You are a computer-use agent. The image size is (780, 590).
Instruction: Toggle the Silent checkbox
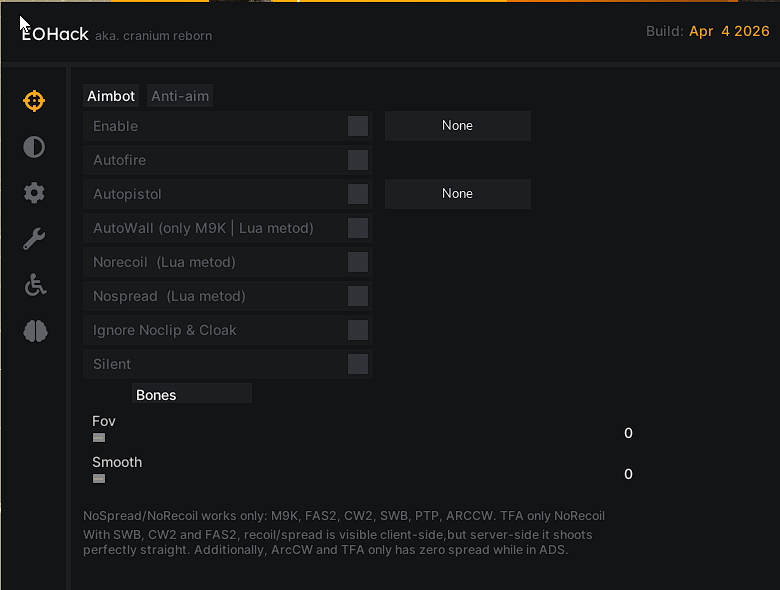pos(358,364)
